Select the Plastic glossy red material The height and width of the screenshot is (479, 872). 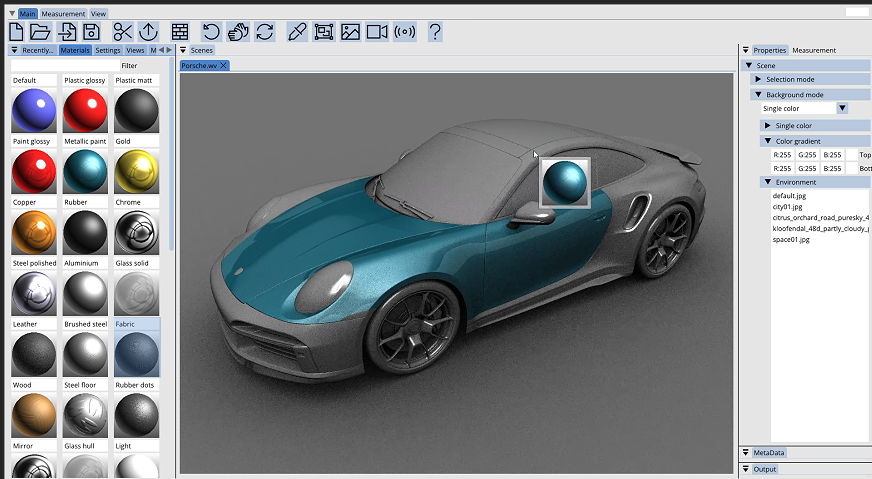(85, 111)
